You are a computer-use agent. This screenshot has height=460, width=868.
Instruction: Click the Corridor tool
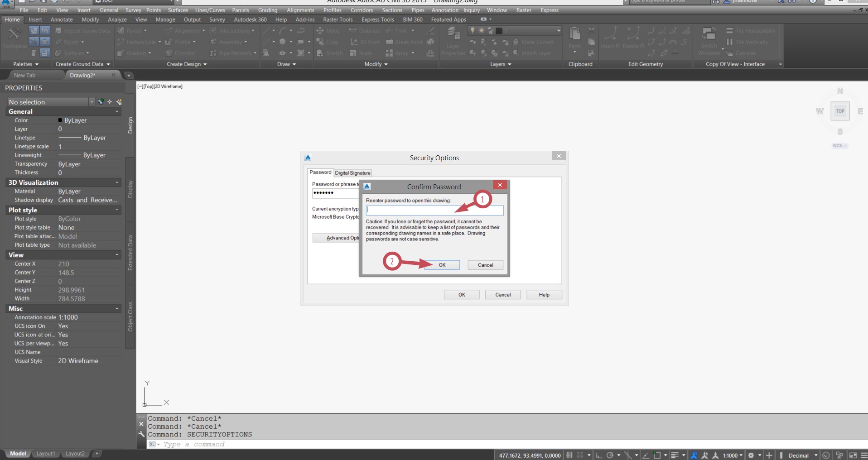click(x=180, y=53)
